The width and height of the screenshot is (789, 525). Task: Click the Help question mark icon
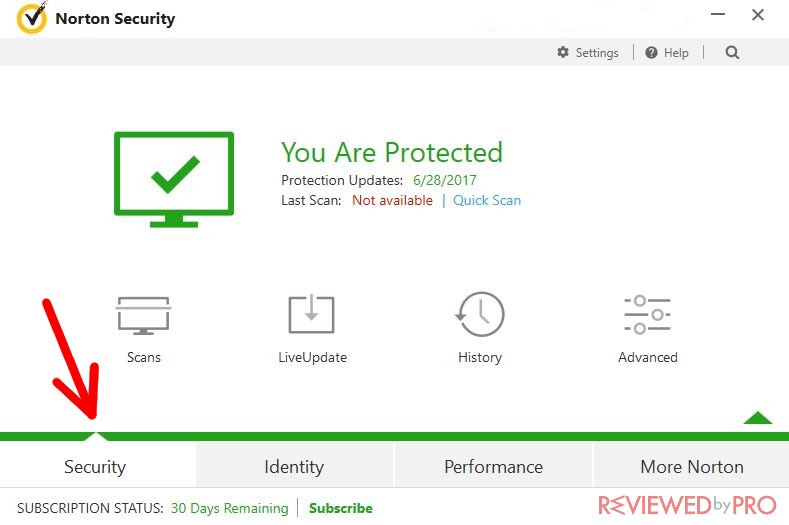651,52
